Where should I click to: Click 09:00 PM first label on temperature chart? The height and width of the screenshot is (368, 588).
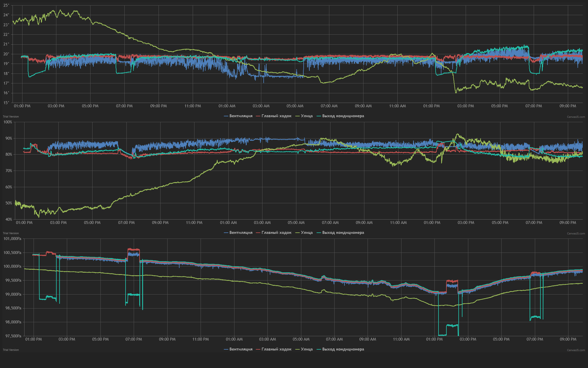pyautogui.click(x=159, y=106)
